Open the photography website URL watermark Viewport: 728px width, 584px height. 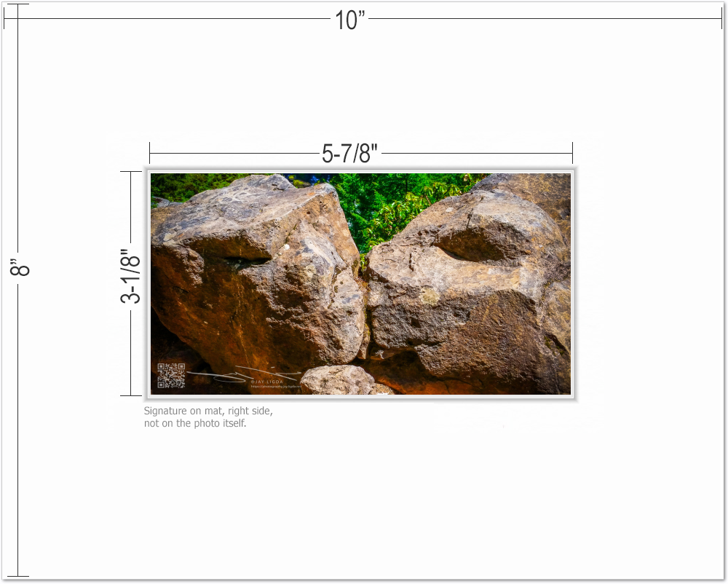pyautogui.click(x=275, y=387)
